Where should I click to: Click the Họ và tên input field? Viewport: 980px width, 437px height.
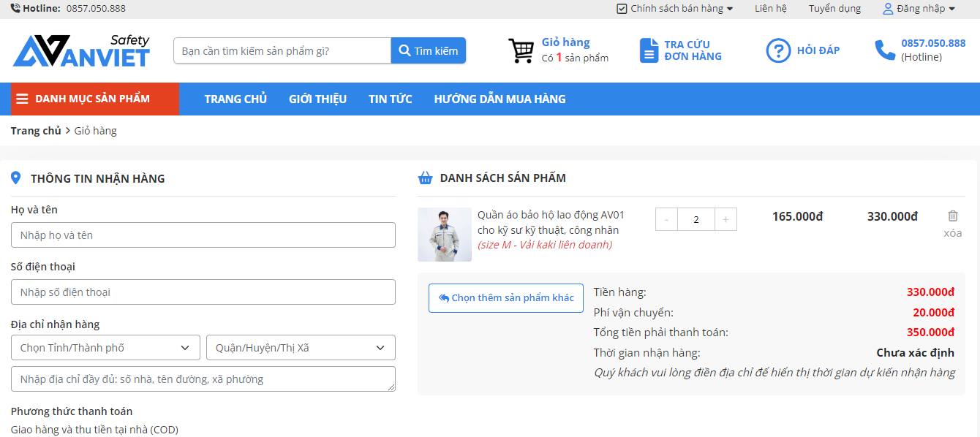(203, 235)
